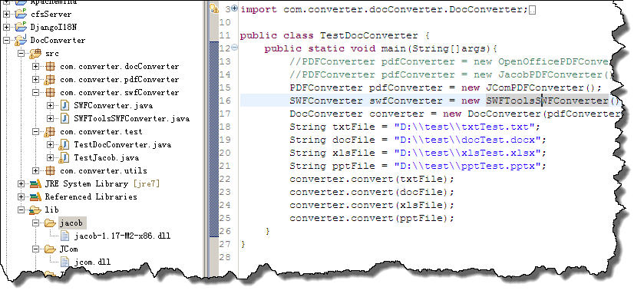
Task: Expand the JRE System Library node
Action: [21, 183]
